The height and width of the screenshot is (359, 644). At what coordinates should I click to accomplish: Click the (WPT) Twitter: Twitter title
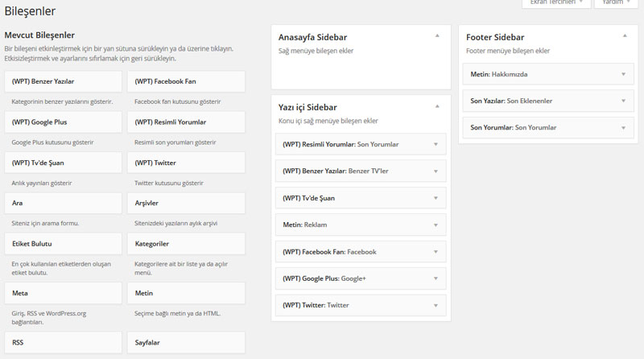[x=316, y=305]
